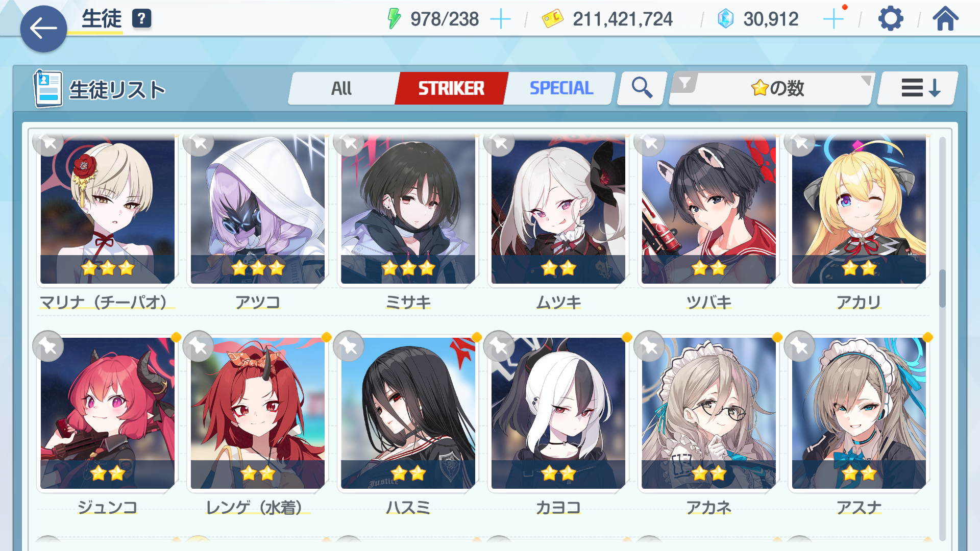980x551 pixels.
Task: Toggle favorite star on アスナ
Action: [x=800, y=346]
